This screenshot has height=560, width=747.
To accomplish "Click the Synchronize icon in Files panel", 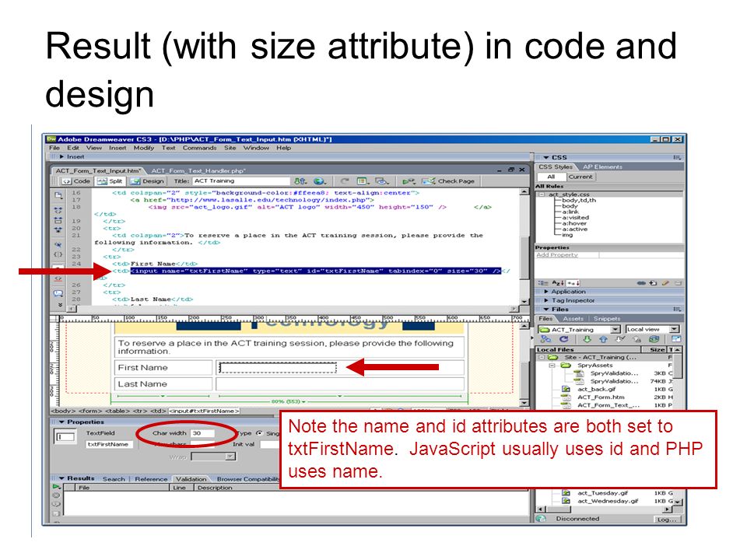I will [x=654, y=340].
